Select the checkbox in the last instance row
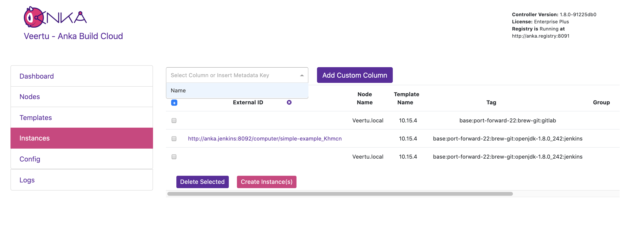 click(x=174, y=157)
